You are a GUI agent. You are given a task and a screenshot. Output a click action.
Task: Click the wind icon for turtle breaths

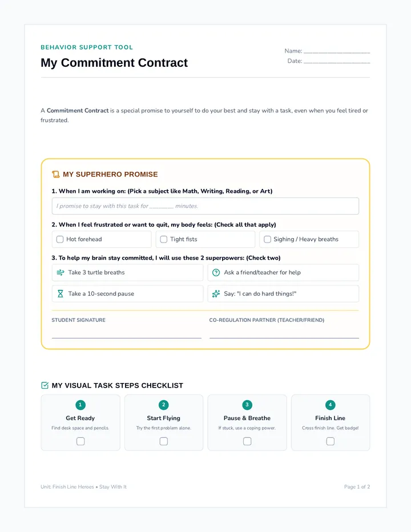pyautogui.click(x=61, y=272)
